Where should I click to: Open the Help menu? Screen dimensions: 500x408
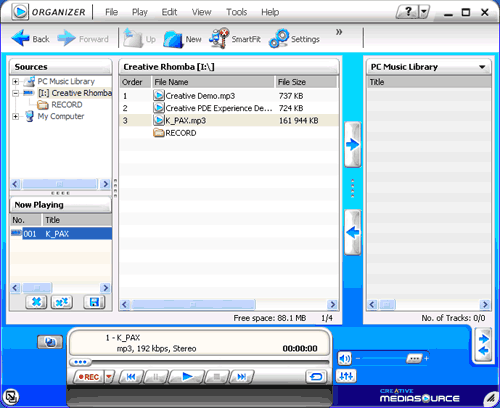coord(270,12)
